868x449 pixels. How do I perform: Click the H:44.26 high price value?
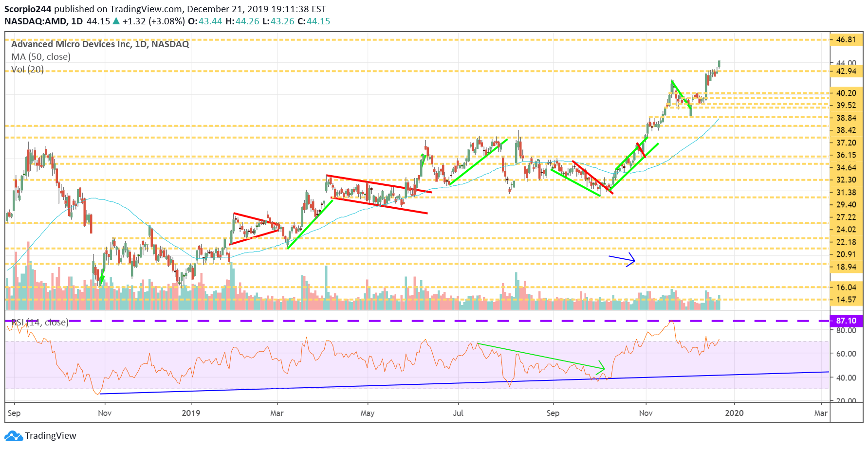click(242, 21)
